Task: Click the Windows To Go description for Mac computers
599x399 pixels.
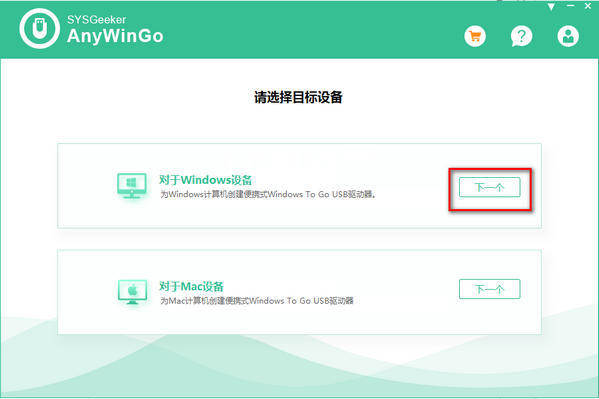Action: 257,301
